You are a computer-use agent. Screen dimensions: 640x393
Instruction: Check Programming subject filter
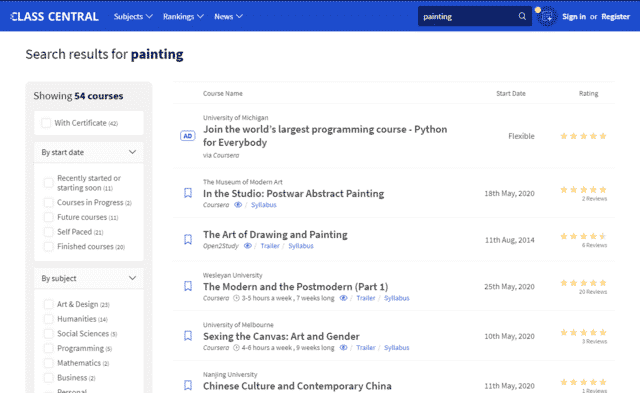point(49,349)
